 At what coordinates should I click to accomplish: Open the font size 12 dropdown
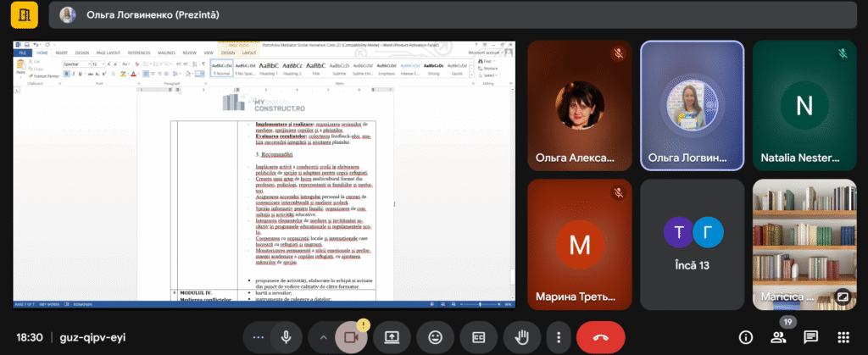pos(103,64)
